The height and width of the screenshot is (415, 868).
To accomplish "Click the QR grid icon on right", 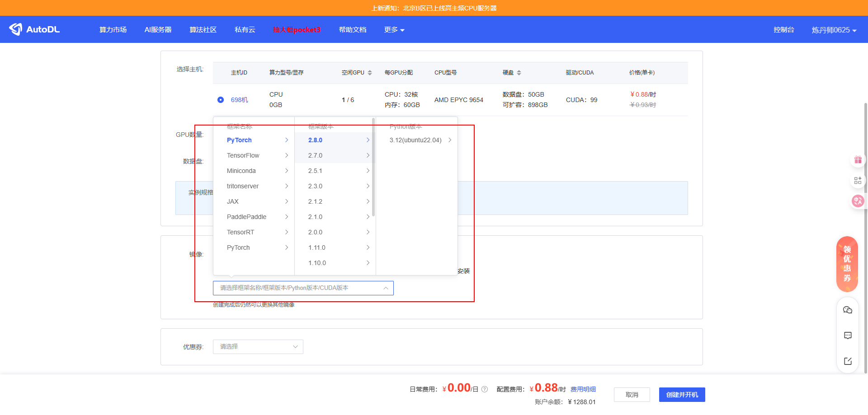I will [858, 181].
